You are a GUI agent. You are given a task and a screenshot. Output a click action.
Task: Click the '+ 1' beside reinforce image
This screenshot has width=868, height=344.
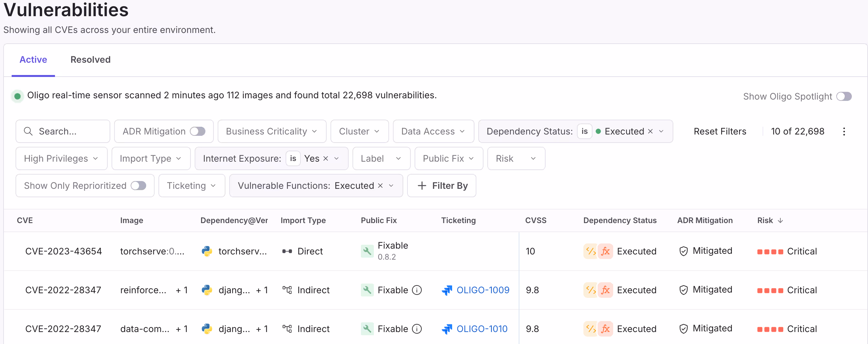[182, 290]
